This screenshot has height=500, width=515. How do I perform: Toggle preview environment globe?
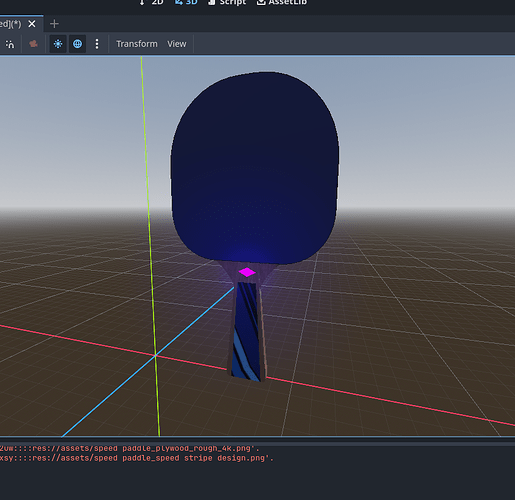[77, 44]
